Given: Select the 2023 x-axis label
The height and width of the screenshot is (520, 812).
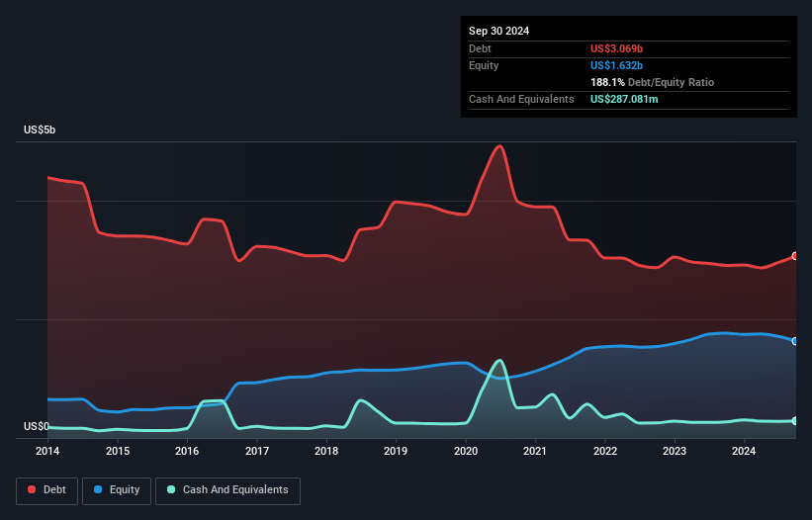Looking at the screenshot, I should click(x=675, y=451).
